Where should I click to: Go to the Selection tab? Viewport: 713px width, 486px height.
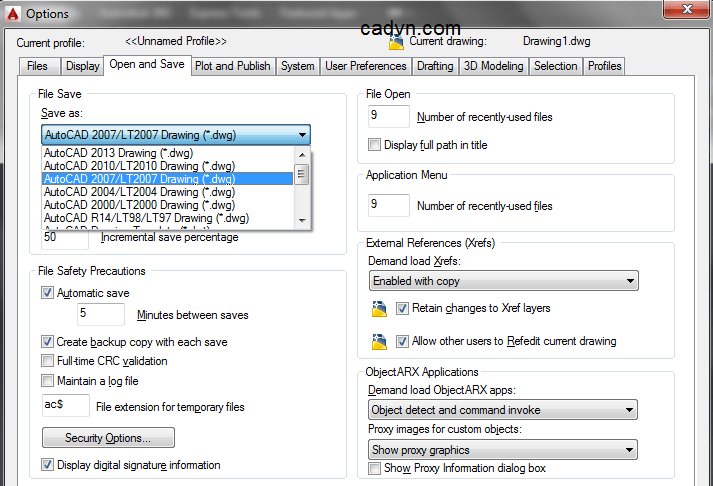(x=555, y=66)
